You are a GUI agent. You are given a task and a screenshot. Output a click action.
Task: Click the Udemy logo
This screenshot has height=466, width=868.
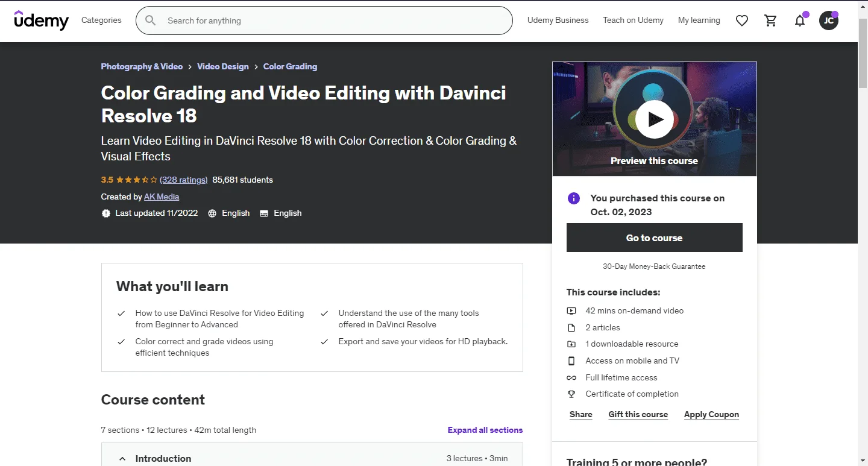[42, 20]
